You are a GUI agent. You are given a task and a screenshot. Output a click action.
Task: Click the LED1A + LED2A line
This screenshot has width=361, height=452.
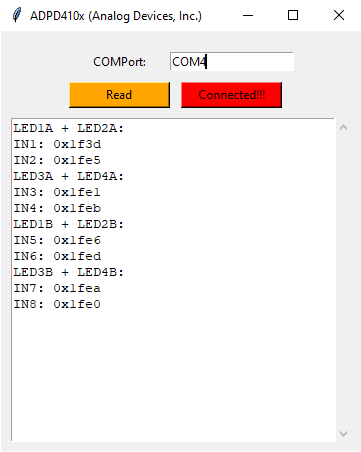click(68, 128)
